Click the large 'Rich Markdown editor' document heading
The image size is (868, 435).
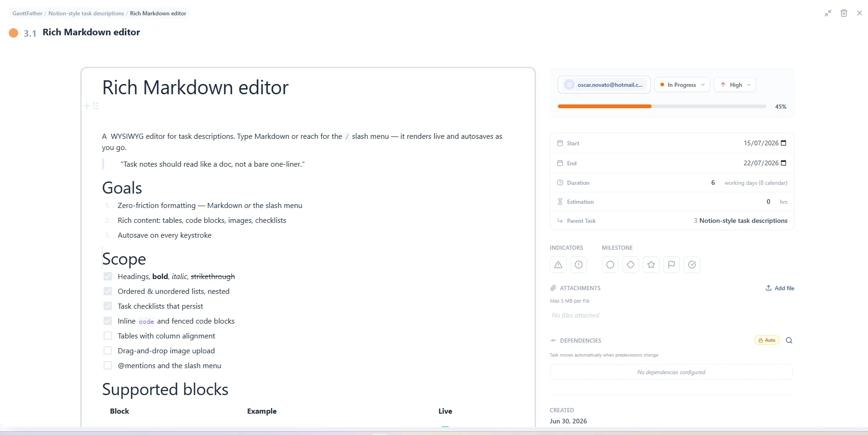tap(196, 87)
